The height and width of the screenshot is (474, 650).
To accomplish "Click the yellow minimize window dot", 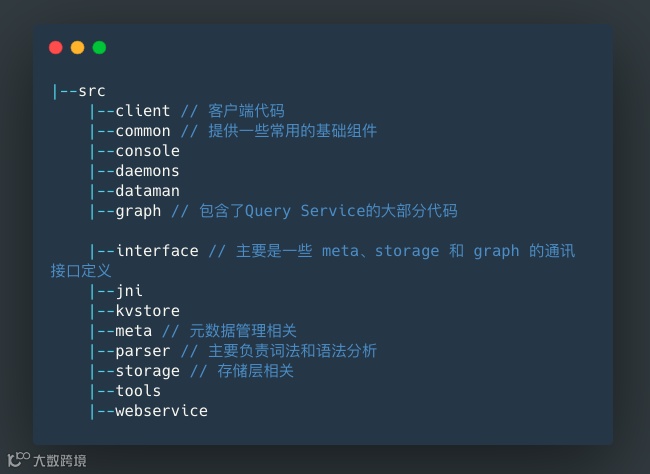I will [77, 47].
